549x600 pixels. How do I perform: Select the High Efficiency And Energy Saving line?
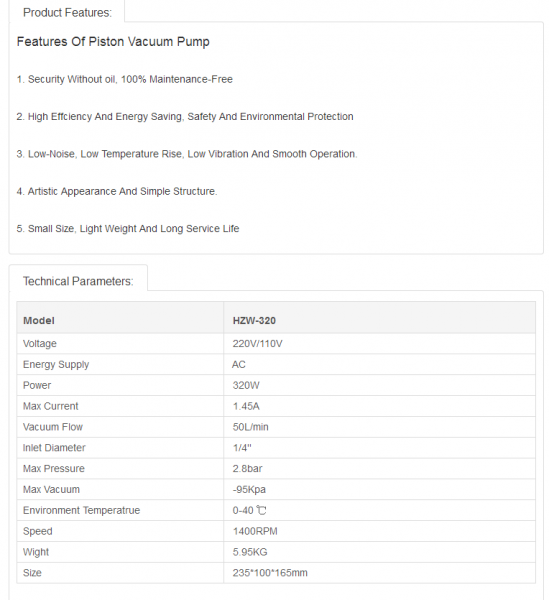click(x=185, y=116)
